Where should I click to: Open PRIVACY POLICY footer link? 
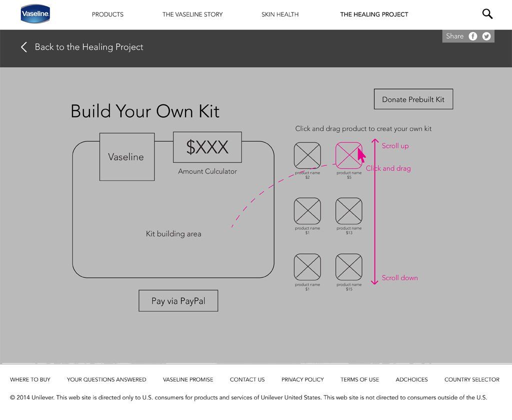tap(302, 379)
